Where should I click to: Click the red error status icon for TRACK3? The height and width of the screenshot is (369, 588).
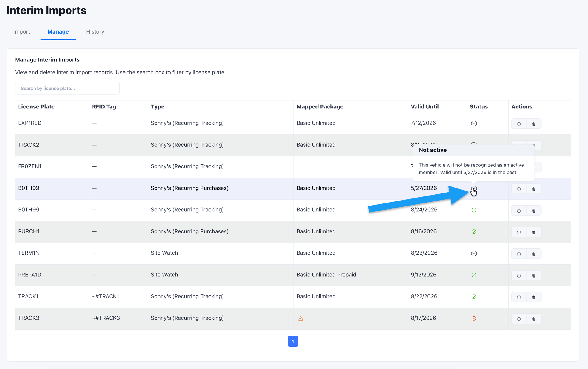474,318
